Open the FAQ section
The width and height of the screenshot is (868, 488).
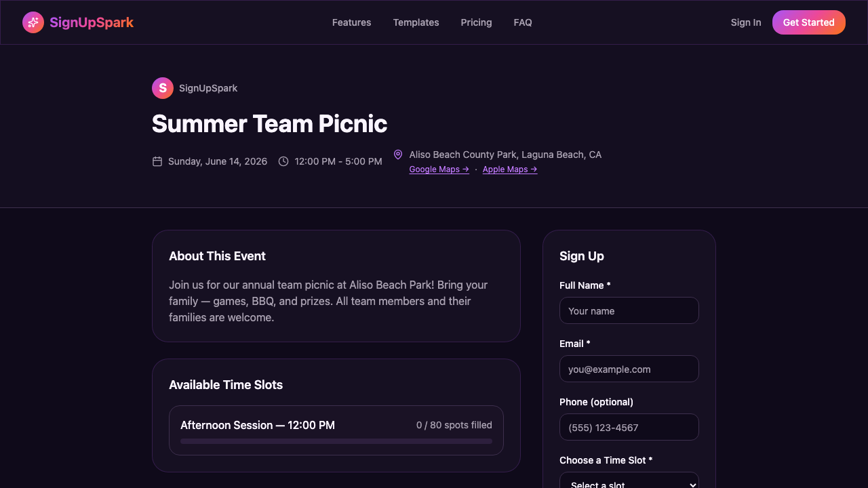(523, 22)
